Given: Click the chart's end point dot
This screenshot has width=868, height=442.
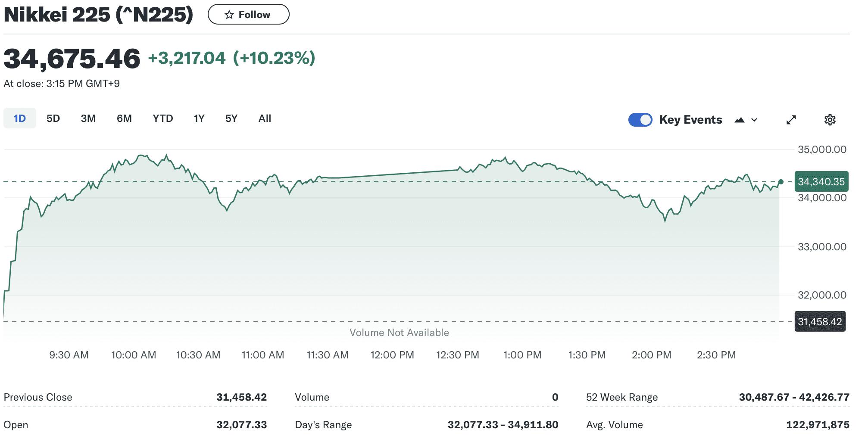Looking at the screenshot, I should pos(781,182).
